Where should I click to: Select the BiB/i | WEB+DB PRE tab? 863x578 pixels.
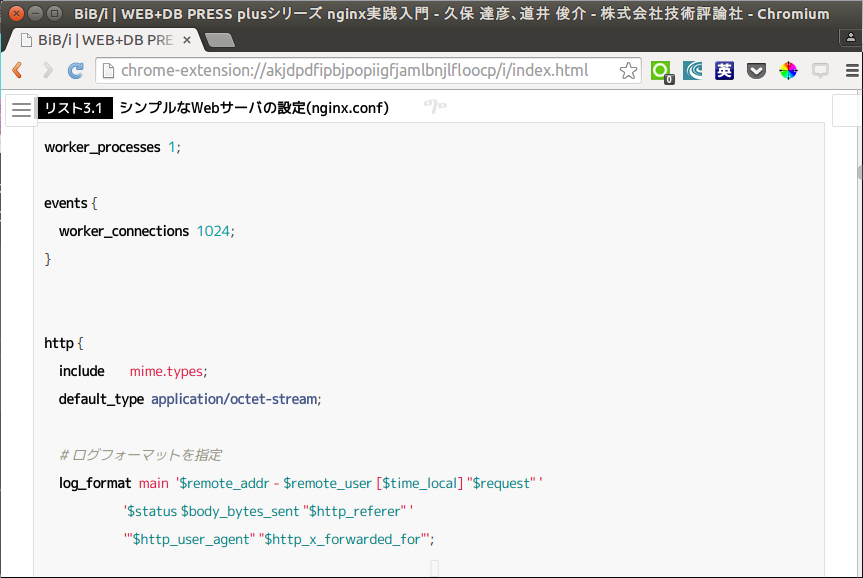(x=105, y=40)
